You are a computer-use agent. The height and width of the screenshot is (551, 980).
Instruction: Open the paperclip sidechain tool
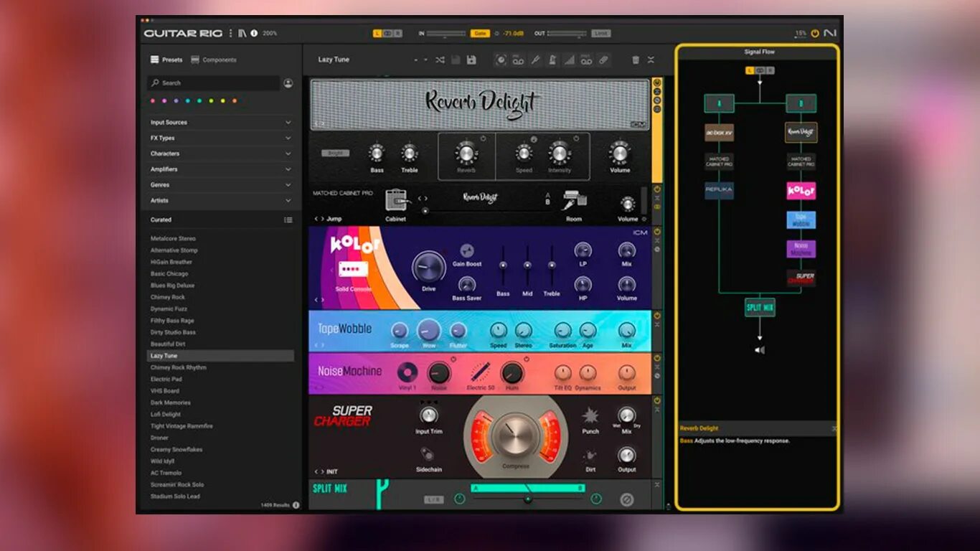pyautogui.click(x=603, y=60)
